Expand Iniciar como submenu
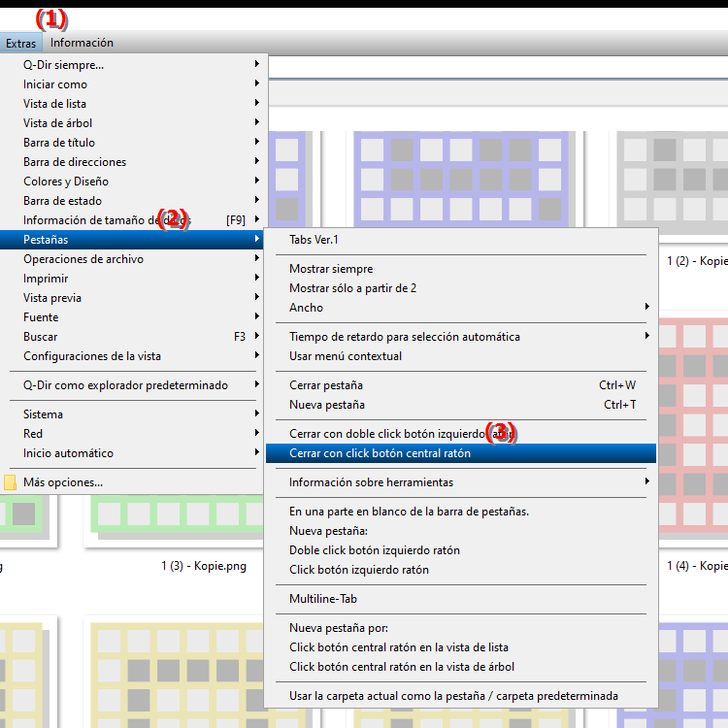The image size is (728, 728). pyautogui.click(x=132, y=84)
